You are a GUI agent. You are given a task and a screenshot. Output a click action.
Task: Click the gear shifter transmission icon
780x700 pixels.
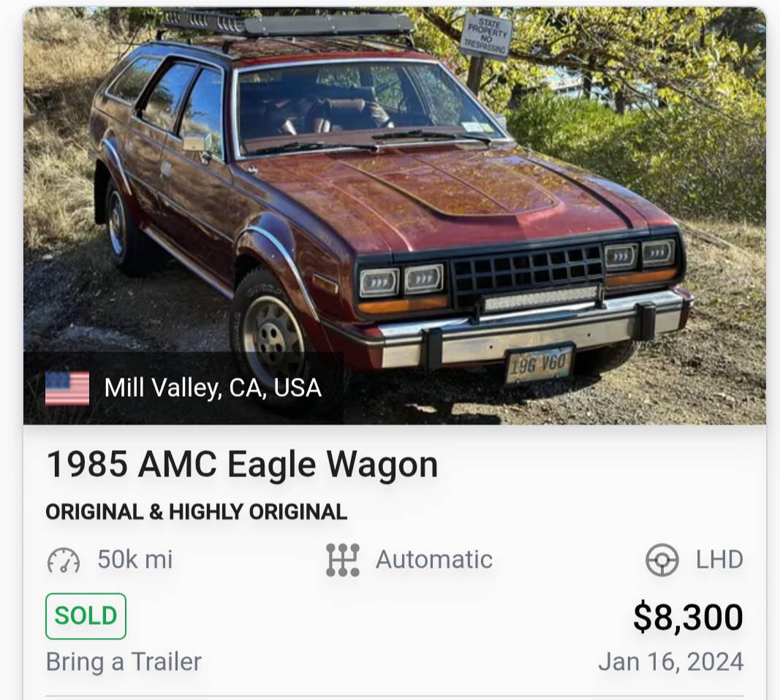tap(343, 560)
